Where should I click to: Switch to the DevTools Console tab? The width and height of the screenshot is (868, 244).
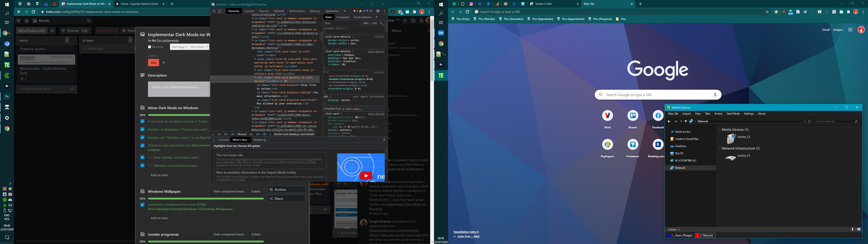249,11
